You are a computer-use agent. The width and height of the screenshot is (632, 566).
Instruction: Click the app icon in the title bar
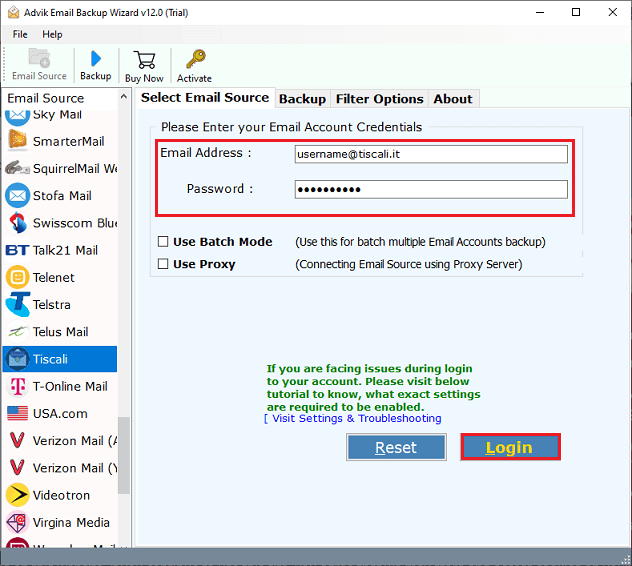click(13, 12)
